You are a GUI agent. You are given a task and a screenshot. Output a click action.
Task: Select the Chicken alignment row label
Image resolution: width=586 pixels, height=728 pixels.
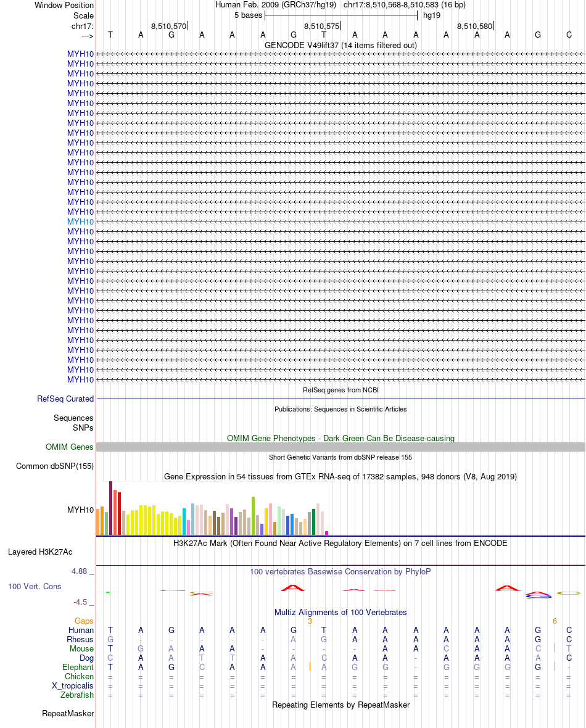click(79, 676)
